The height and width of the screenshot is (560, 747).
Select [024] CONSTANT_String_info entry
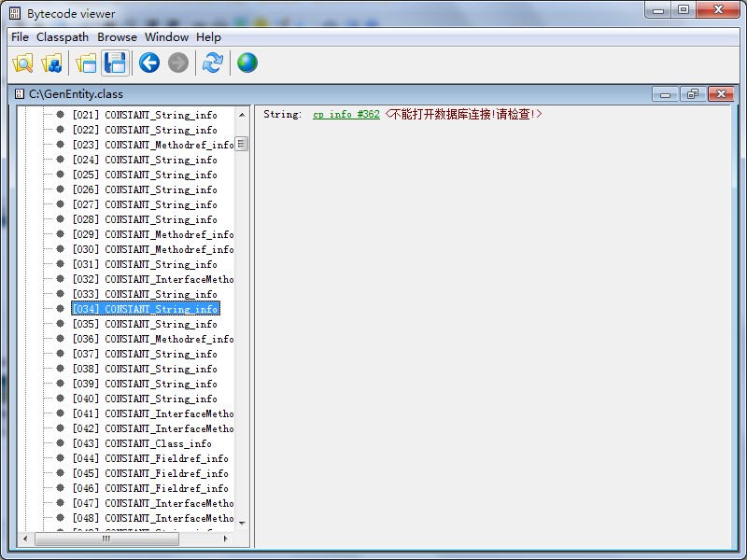coord(145,160)
